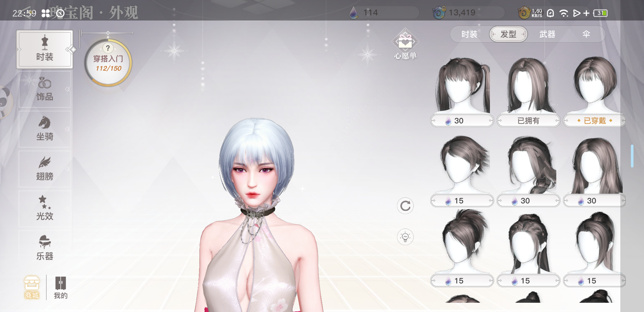Click the 30 price button under twin ponytails
Image resolution: width=644 pixels, height=312 pixels.
click(x=462, y=120)
